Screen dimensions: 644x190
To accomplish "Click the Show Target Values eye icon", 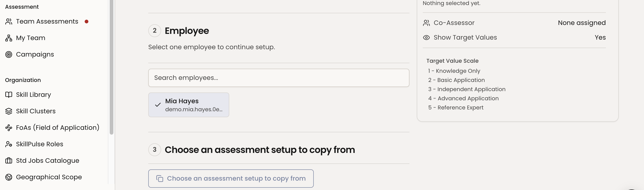I will point(426,38).
